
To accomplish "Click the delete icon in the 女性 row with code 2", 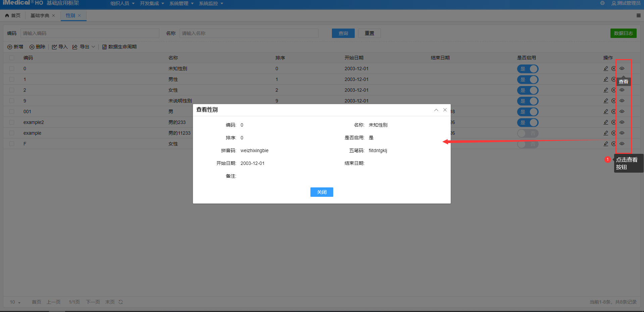I will coord(613,90).
